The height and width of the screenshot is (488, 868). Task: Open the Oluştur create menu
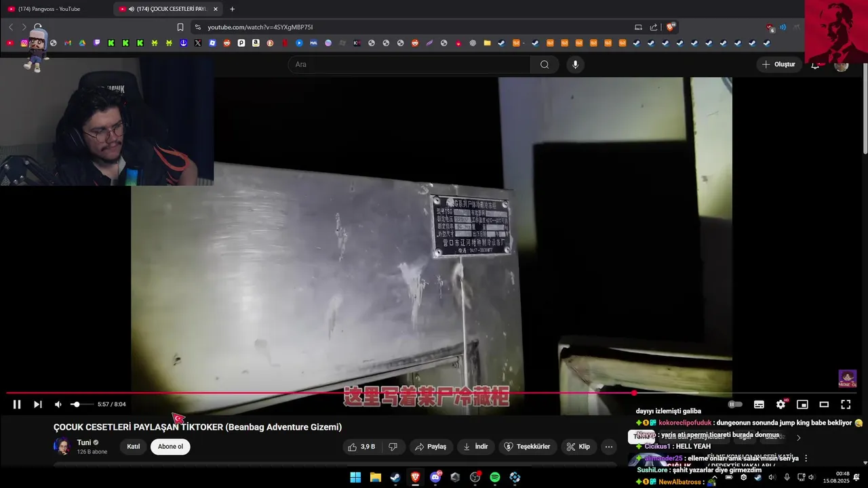[778, 64]
